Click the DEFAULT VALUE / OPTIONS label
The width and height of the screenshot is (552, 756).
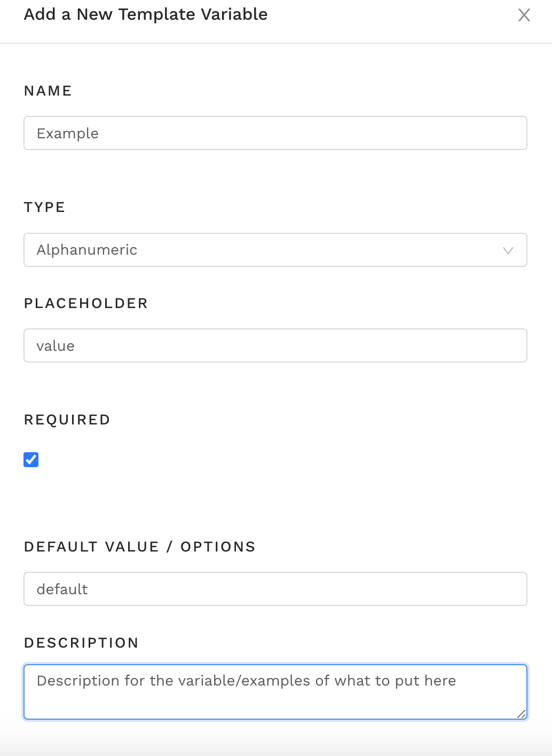pyautogui.click(x=140, y=547)
